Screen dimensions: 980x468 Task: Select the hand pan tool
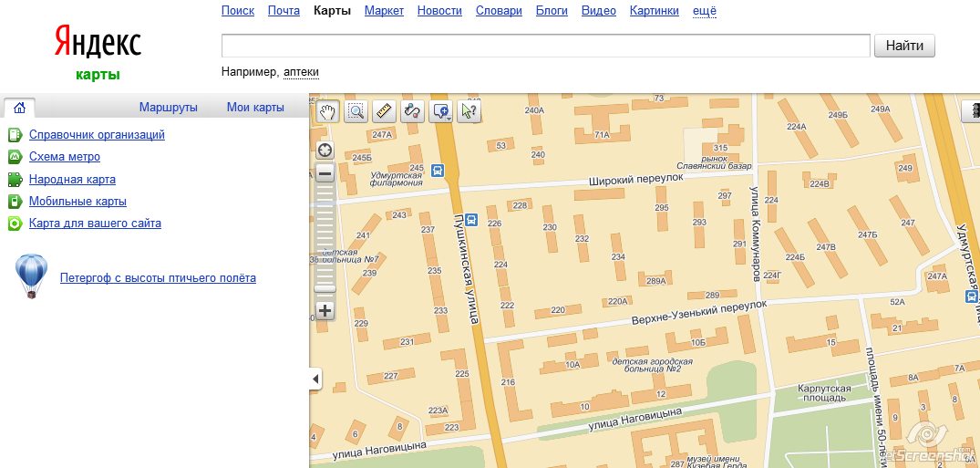(x=326, y=111)
